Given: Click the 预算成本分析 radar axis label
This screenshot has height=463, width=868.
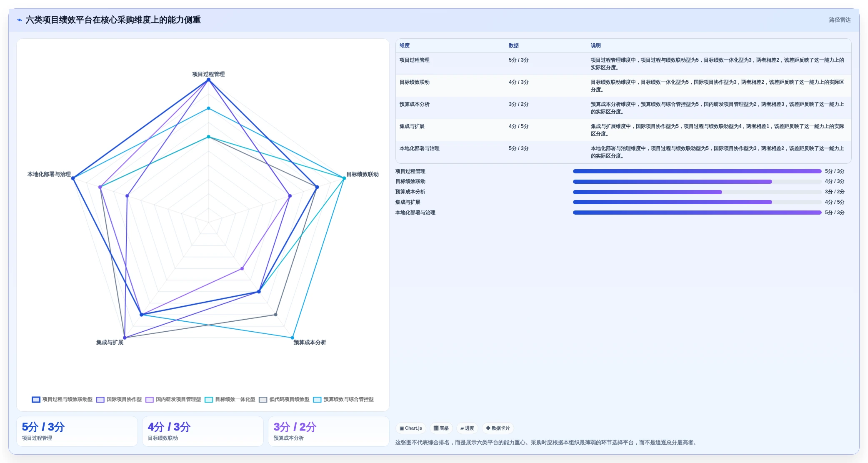Looking at the screenshot, I should (x=310, y=343).
